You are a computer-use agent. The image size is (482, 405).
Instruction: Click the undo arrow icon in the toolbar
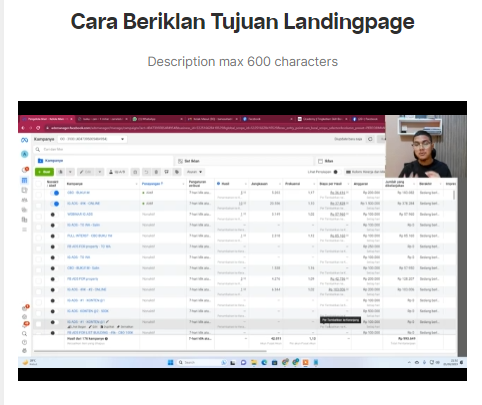click(x=146, y=172)
